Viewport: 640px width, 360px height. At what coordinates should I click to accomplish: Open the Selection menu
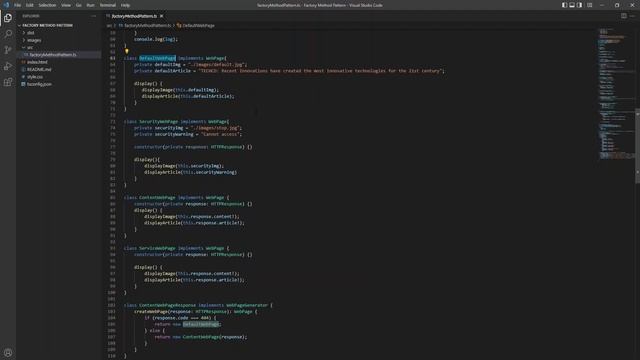pyautogui.click(x=47, y=5)
